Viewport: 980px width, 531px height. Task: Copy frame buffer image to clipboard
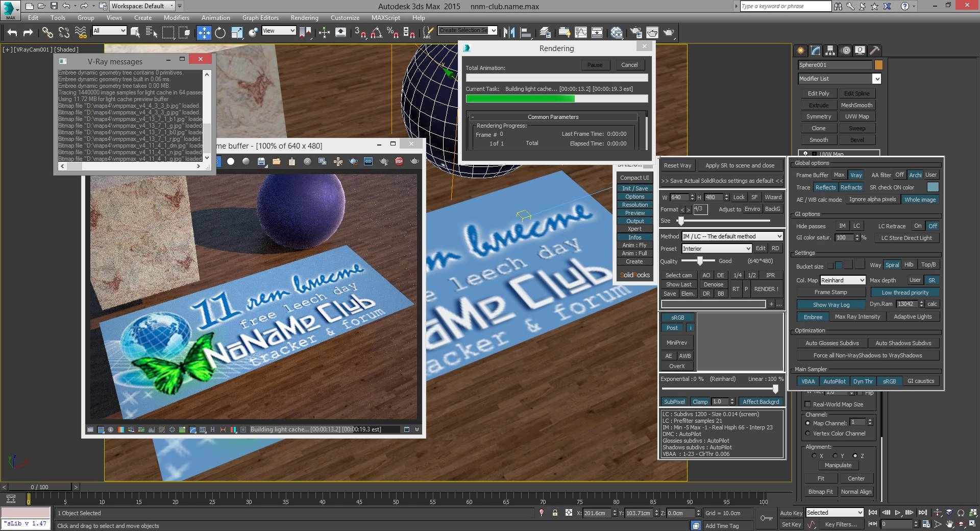tap(292, 161)
